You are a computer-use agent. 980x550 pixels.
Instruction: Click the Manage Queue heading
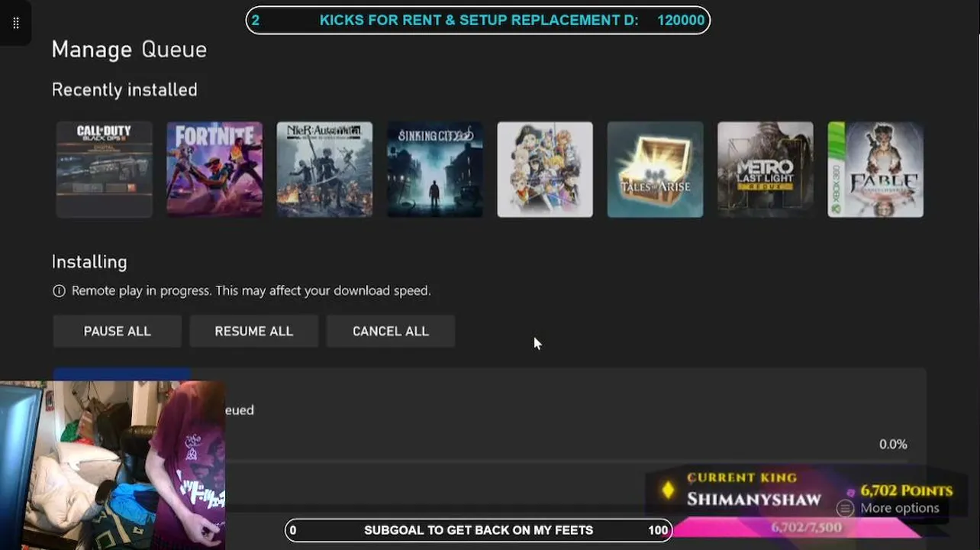[x=129, y=50]
